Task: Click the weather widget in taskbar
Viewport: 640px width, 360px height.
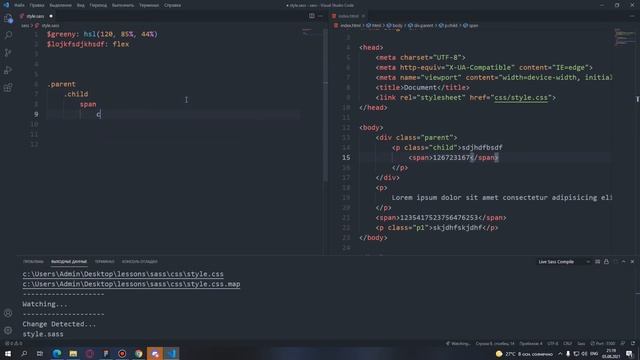Action: point(524,354)
